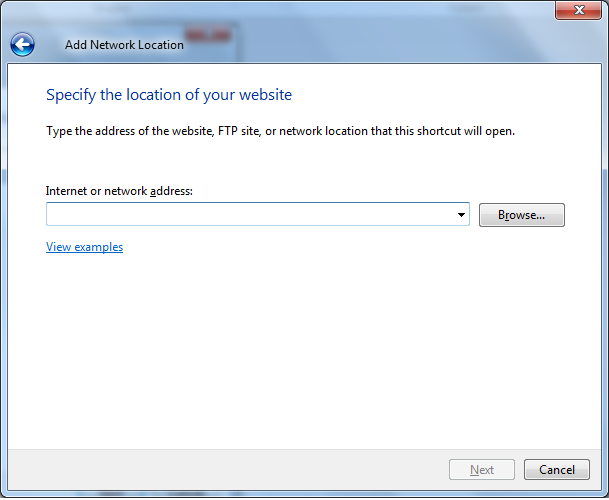Screen dimensions: 609x500
Task: Open the View examples link
Action: (84, 247)
